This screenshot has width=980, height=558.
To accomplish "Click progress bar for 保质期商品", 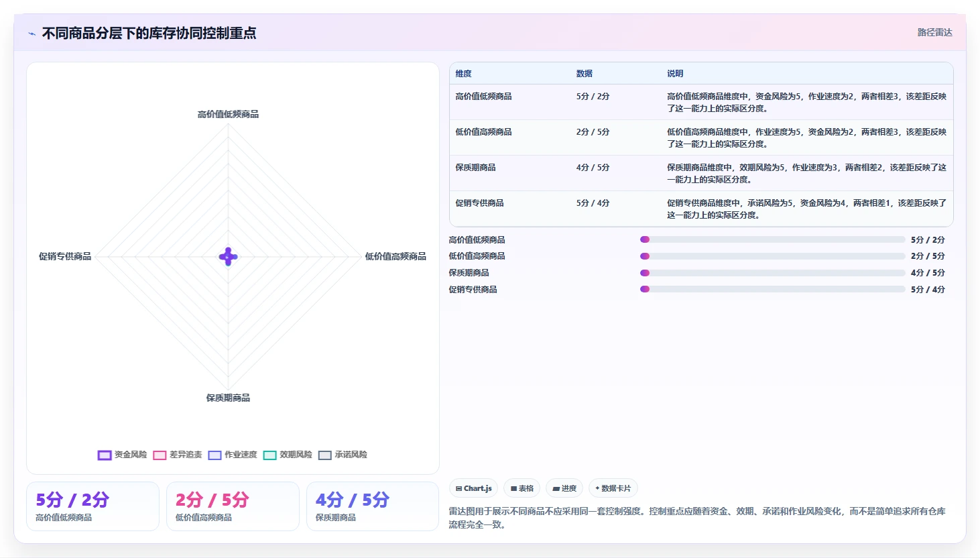I will [772, 273].
